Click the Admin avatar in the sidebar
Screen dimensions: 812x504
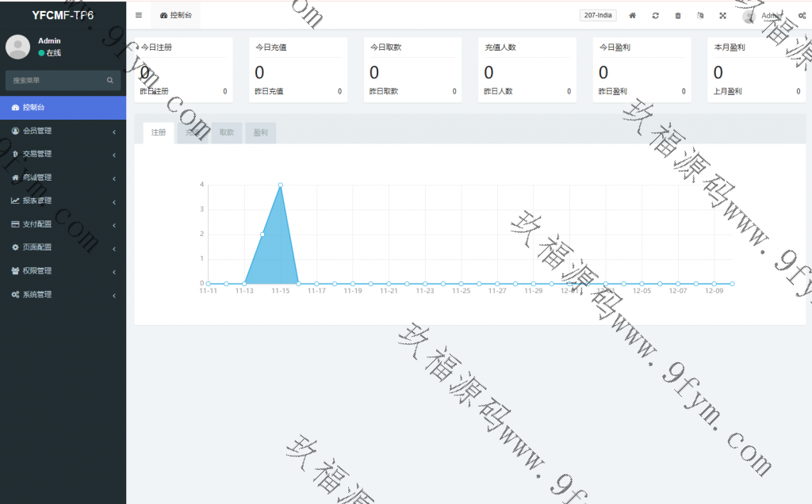click(17, 47)
